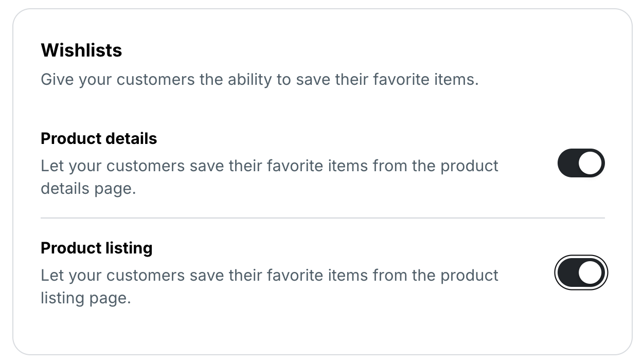
Task: Click the words 'details page.' in description
Action: pos(88,189)
